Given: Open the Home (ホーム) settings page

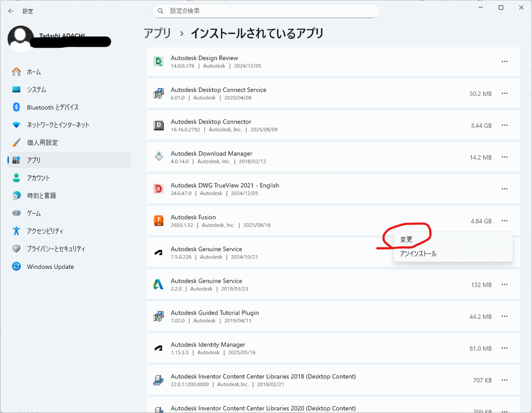Looking at the screenshot, I should click(69, 72).
